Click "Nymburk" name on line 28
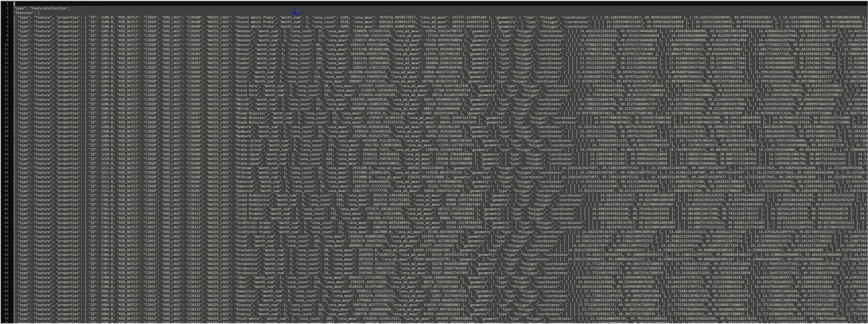 click(244, 127)
